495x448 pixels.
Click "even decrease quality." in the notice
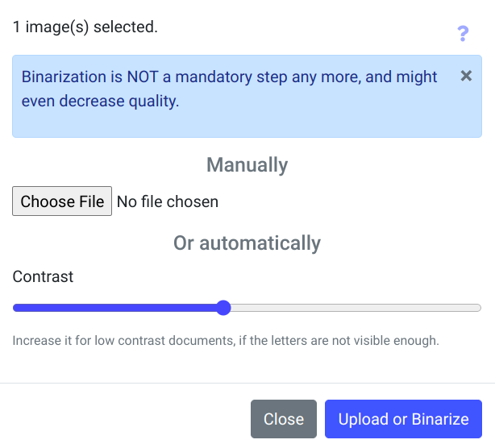100,102
